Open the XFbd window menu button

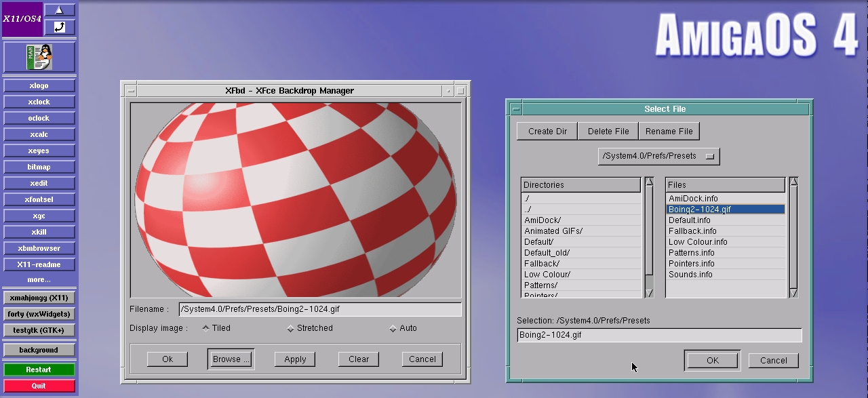[x=131, y=91]
